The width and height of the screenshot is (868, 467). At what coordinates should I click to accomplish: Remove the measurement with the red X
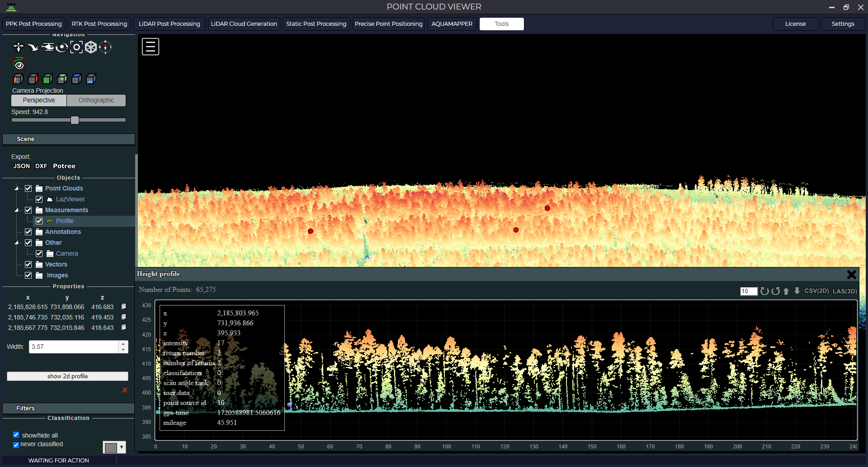pyautogui.click(x=125, y=390)
